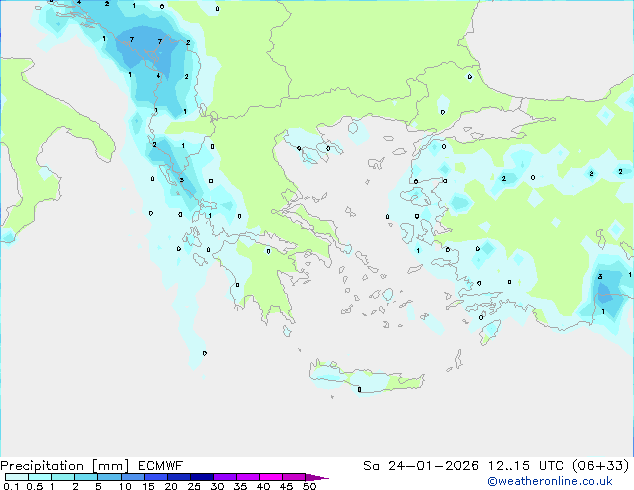Viewport: 634px width, 490px height.
Task: Click the legend arrow above 50 mm
Action: click(317, 477)
